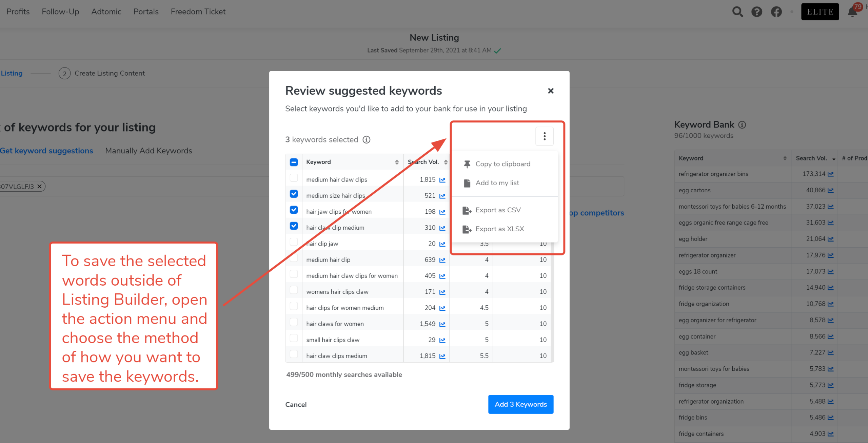
Task: Open trend chart icon for medium hair clip
Action: [442, 260]
